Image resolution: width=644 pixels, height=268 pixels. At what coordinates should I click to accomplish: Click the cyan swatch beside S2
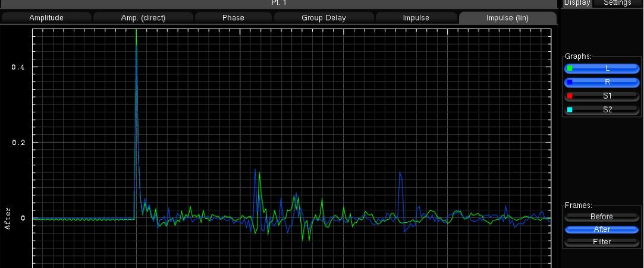coord(570,110)
